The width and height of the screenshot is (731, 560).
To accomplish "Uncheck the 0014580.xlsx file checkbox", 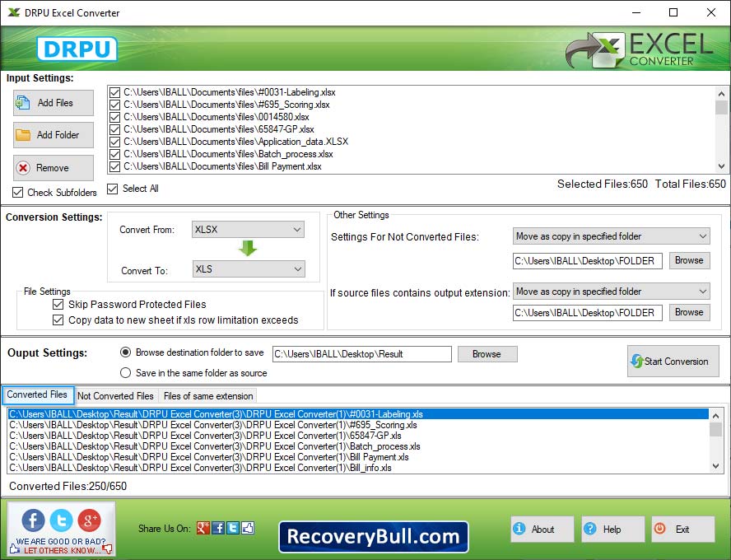I will 114,117.
